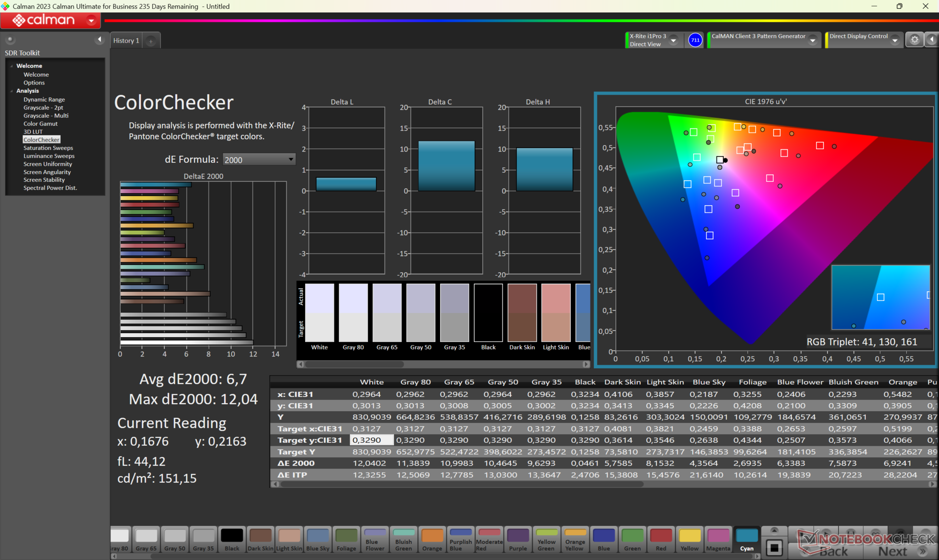Viewport: 939px width, 560px height.
Task: Collapse the right panel using the top-right arrow
Action: 932,40
